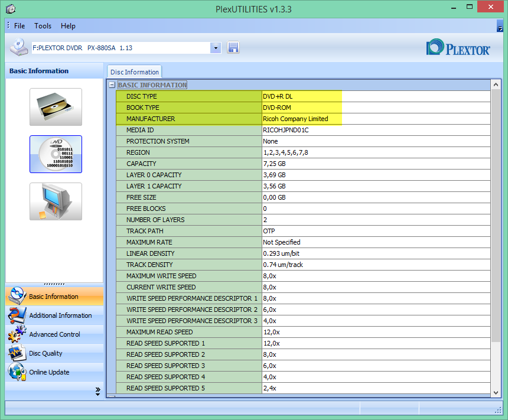Screen dimensions: 508x420
Task: Select the disc information thumbnail icon
Action: (x=56, y=154)
